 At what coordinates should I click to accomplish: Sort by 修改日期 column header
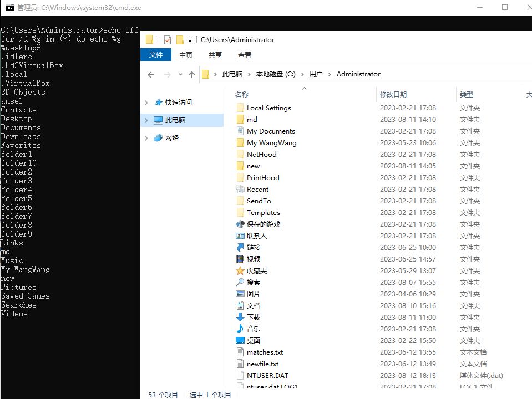tap(393, 94)
